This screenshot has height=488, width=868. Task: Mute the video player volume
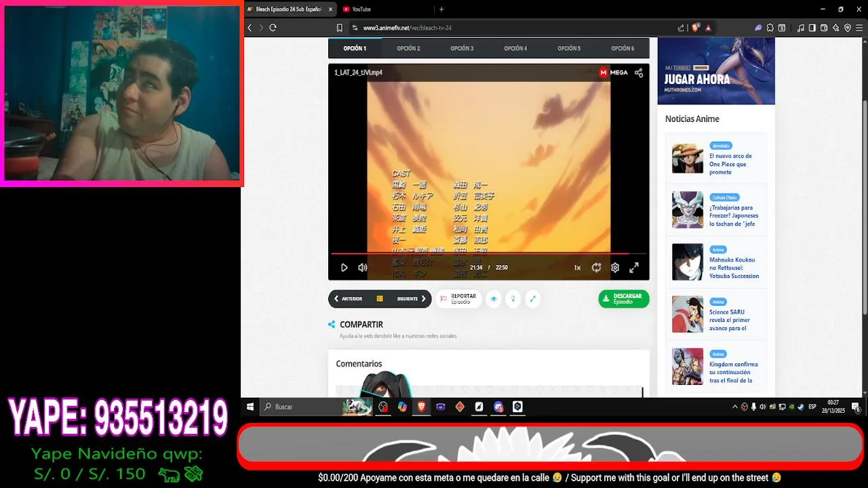(x=363, y=268)
